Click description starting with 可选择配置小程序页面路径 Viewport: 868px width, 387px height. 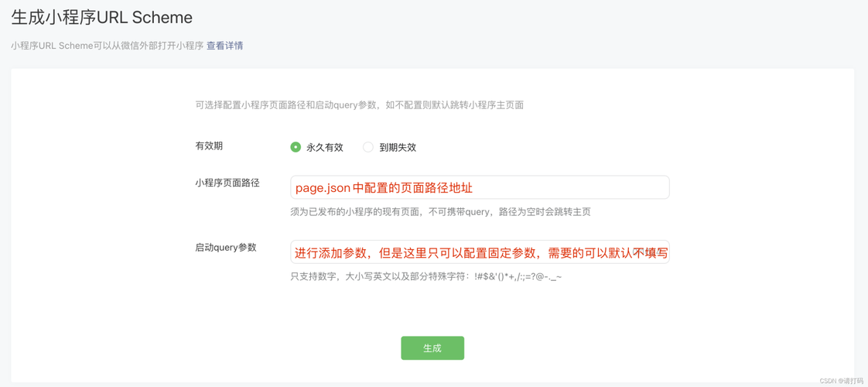tap(359, 104)
